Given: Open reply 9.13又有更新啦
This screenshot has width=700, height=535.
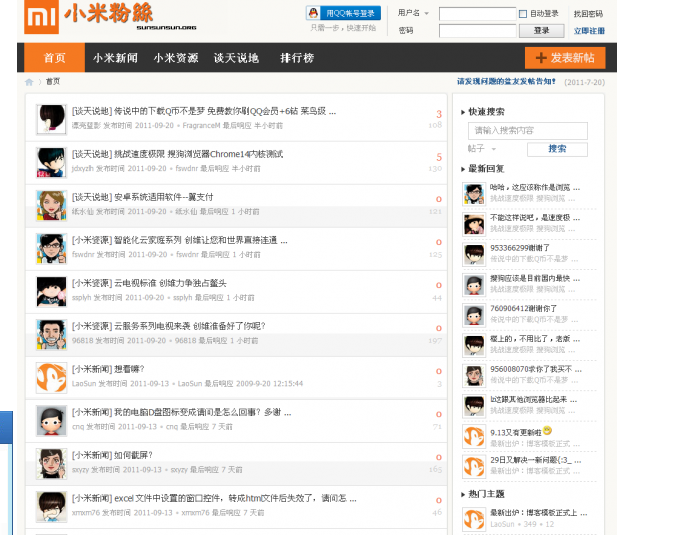Looking at the screenshot, I should pos(521,431).
